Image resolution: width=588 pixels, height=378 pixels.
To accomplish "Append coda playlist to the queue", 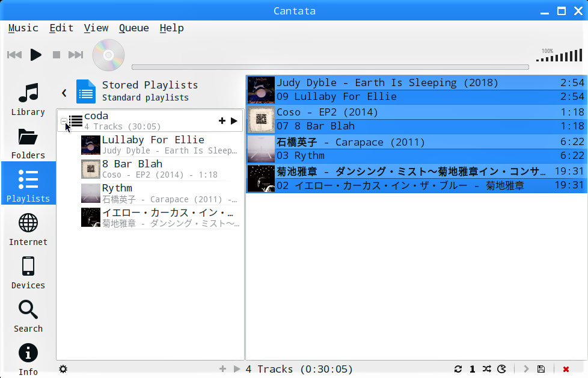I will (222, 121).
